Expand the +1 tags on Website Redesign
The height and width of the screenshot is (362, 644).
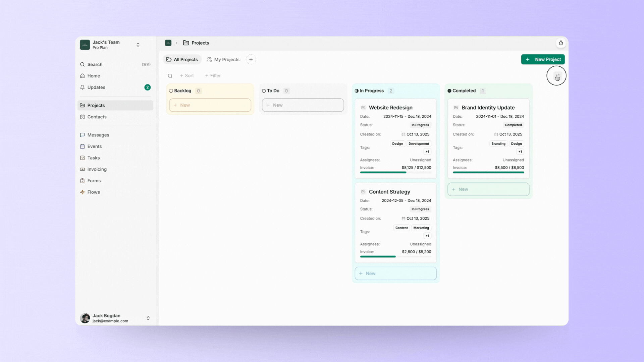(x=427, y=152)
